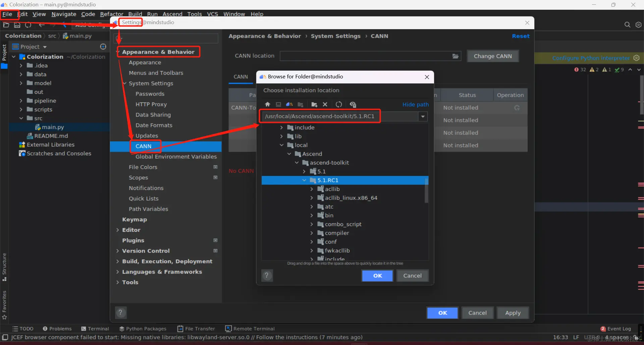Click OK in Browse for Folder dialog
Screen dimensions: 644x345
(x=377, y=276)
